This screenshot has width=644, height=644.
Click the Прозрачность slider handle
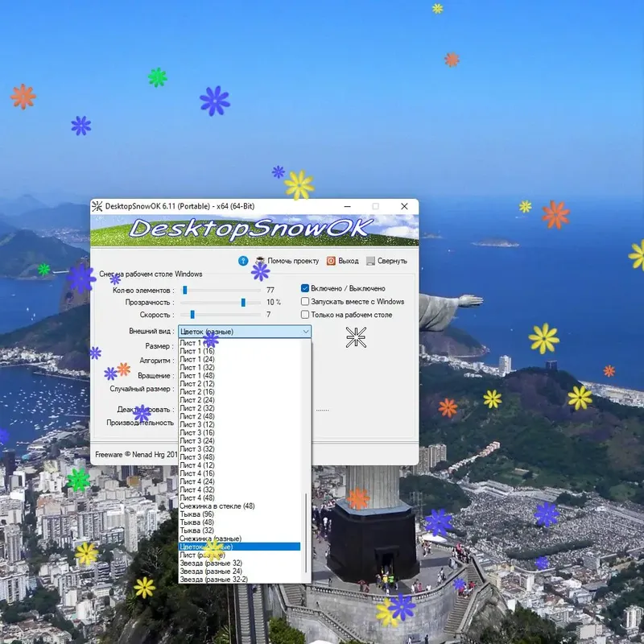(x=243, y=303)
